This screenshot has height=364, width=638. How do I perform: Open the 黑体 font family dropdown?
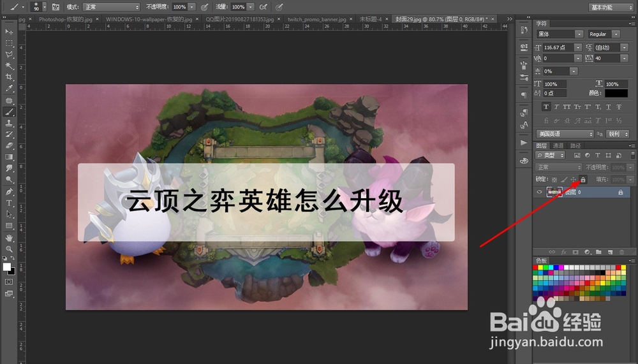coord(579,34)
